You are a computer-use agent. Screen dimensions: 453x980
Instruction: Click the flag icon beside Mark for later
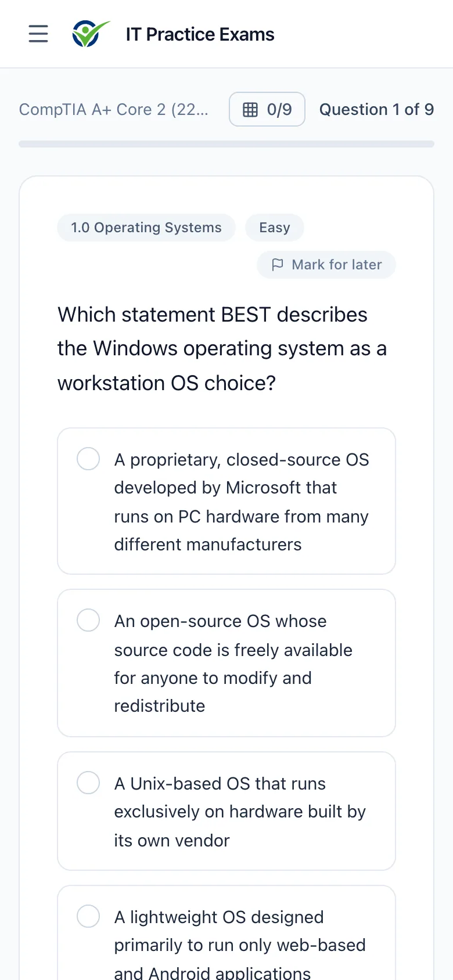278,265
